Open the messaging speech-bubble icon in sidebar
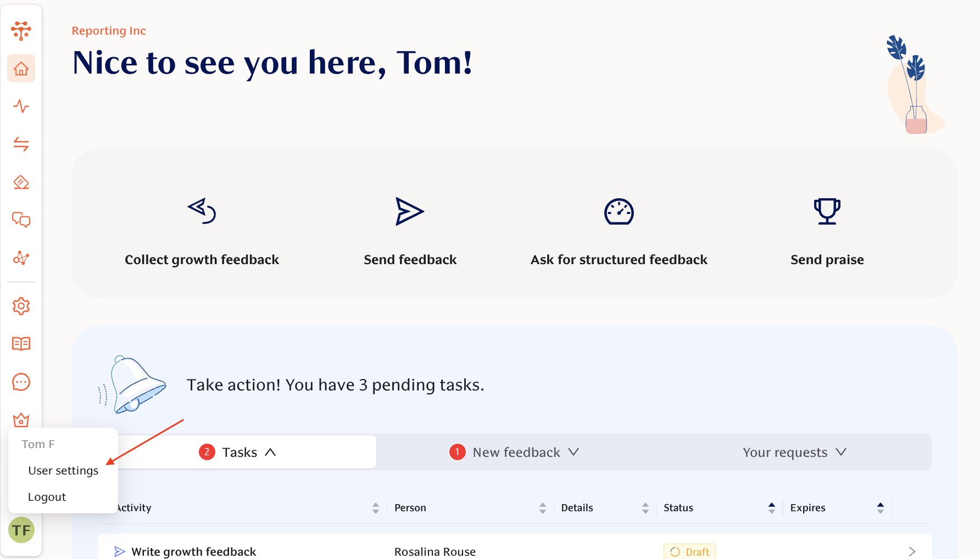The width and height of the screenshot is (980, 559). 21,382
